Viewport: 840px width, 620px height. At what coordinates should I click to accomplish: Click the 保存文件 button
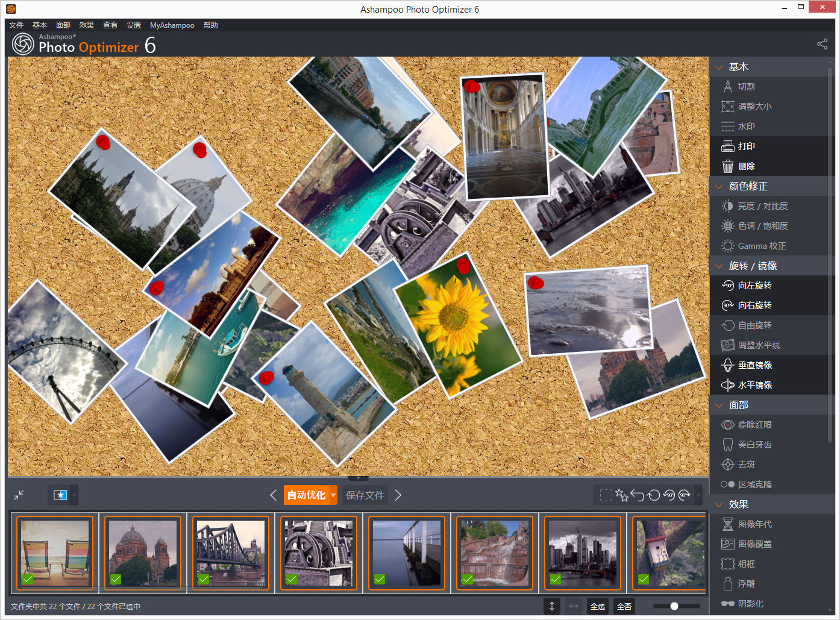click(x=365, y=495)
